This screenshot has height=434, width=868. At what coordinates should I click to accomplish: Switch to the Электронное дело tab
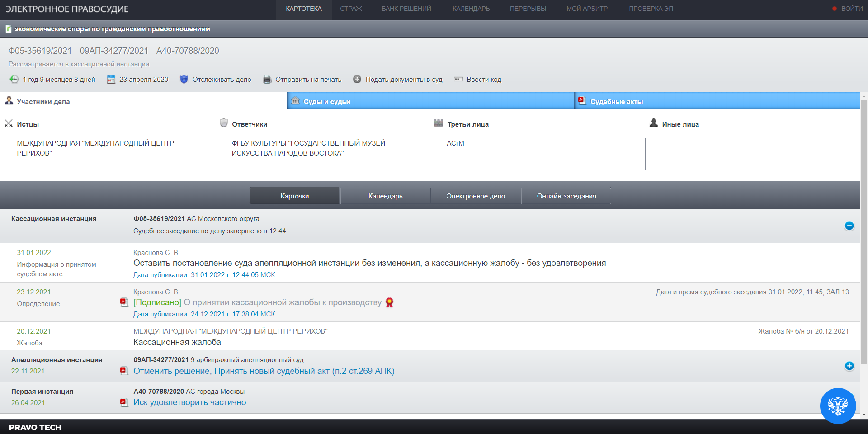pyautogui.click(x=476, y=196)
